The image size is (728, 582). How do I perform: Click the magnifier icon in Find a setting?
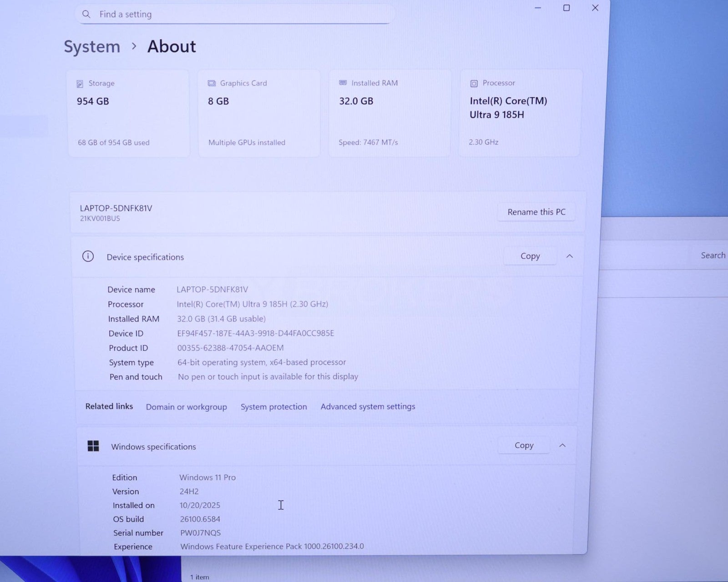[86, 14]
